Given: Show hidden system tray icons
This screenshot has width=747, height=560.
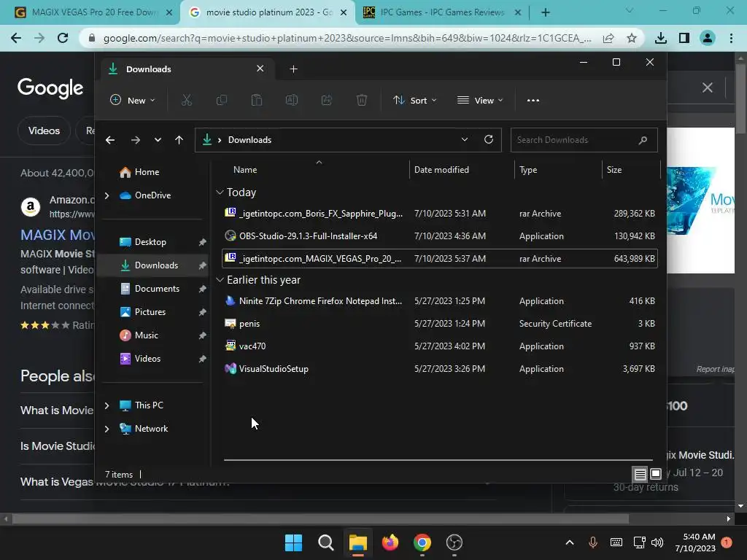Looking at the screenshot, I should coord(570,542).
